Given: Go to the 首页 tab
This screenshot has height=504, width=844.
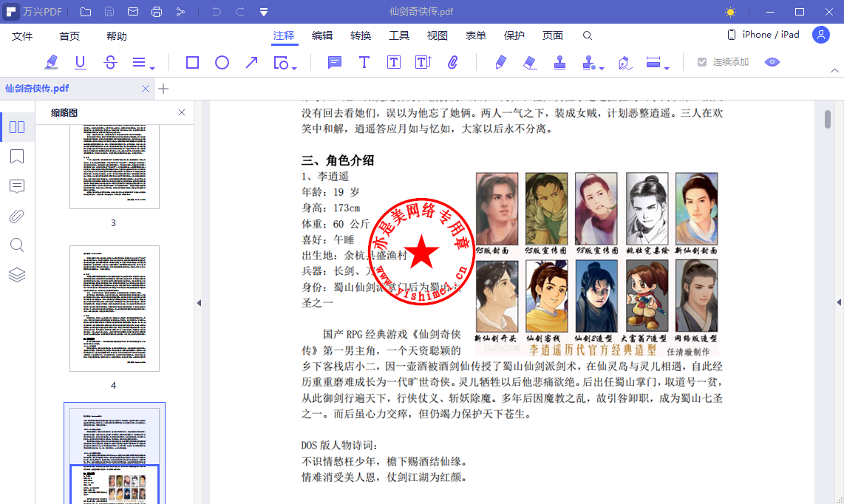Looking at the screenshot, I should pos(69,36).
